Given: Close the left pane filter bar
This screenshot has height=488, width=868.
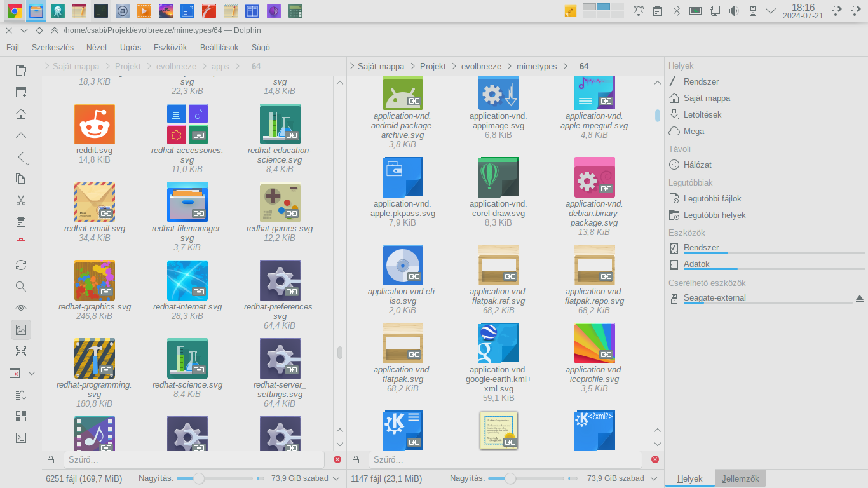Looking at the screenshot, I should point(337,459).
